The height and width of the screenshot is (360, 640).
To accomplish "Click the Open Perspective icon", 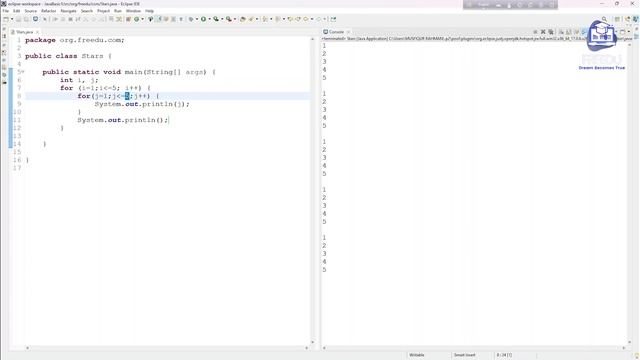I will pyautogui.click(x=617, y=19).
